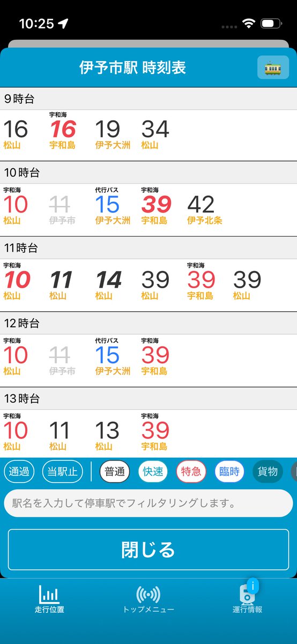This screenshot has height=644, width=297.
Task: Open the トップメニュー tab
Action: 148,599
